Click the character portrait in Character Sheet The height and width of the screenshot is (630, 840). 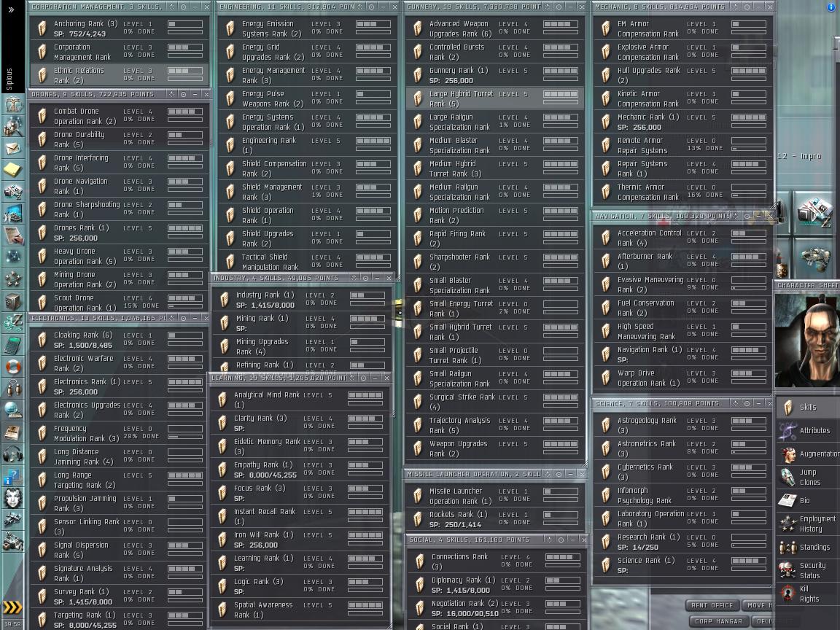coord(807,340)
